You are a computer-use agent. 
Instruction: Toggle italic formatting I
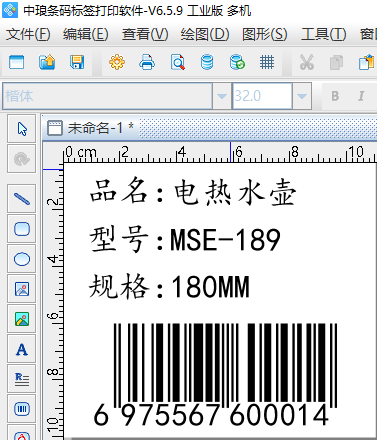click(x=361, y=96)
